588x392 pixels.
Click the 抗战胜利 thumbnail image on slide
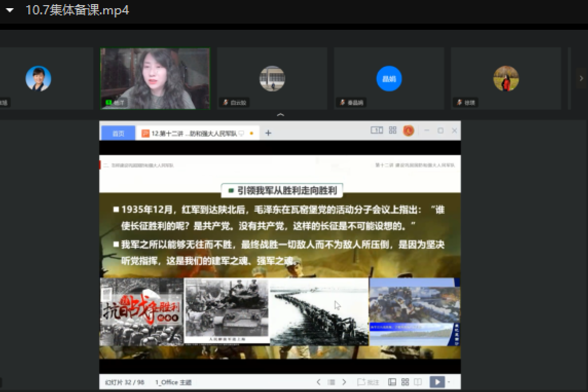[x=141, y=312]
